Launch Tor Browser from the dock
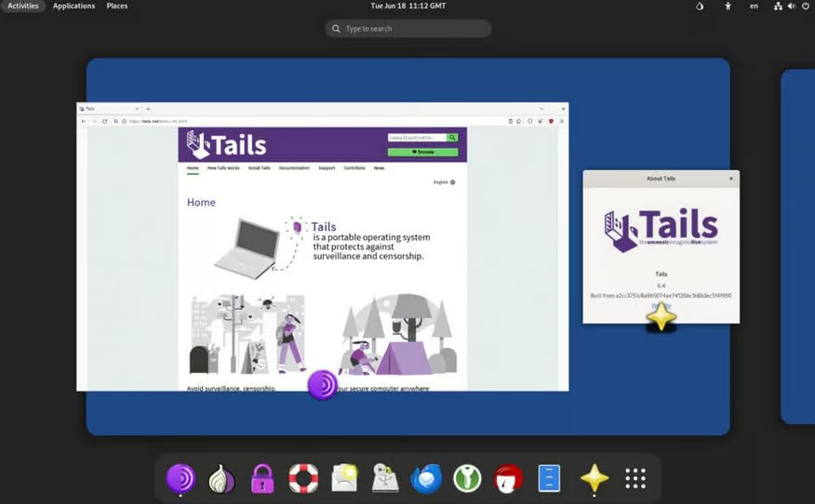Image resolution: width=815 pixels, height=504 pixels. point(180,478)
